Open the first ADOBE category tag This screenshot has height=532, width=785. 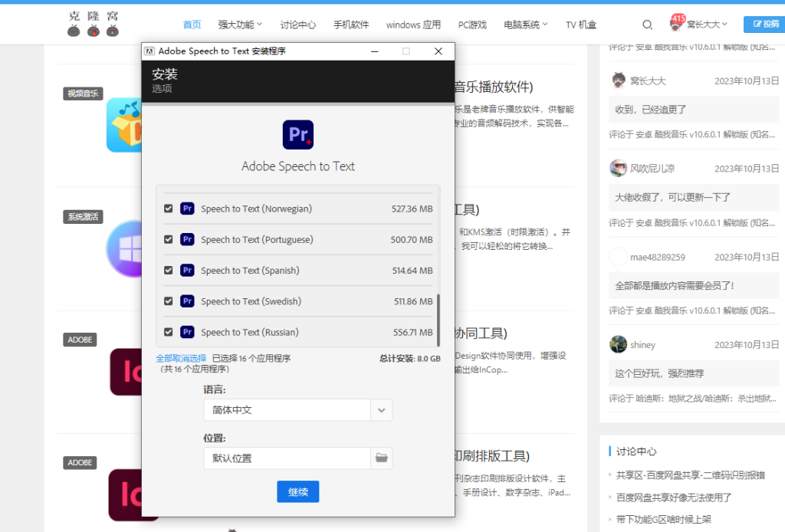(80, 340)
